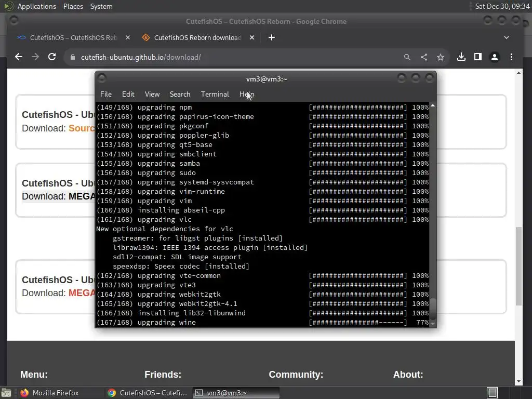Open the Terminal menu
The image size is (532, 399).
pos(215,95)
